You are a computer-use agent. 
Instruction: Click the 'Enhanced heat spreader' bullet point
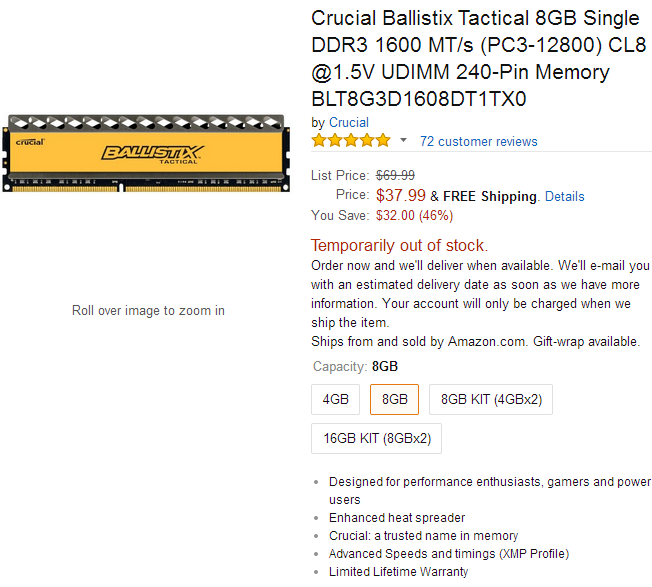click(397, 518)
